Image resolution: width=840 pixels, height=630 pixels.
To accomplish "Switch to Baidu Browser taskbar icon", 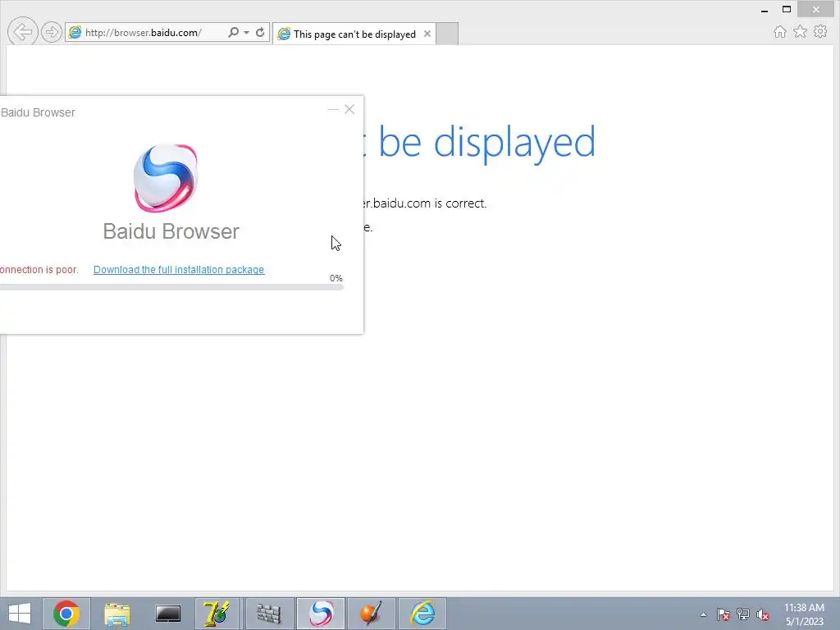I will pyautogui.click(x=321, y=614).
